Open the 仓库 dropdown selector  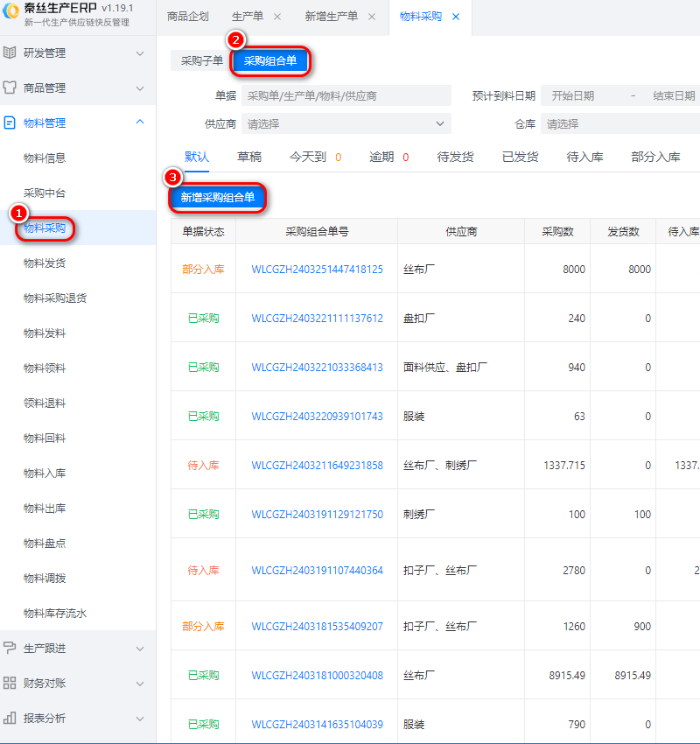619,124
